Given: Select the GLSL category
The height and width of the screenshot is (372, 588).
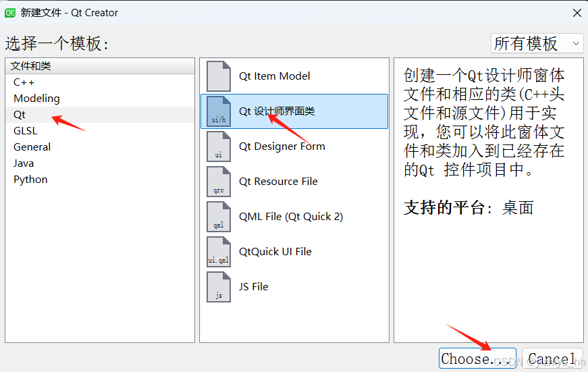Looking at the screenshot, I should coord(100,131).
